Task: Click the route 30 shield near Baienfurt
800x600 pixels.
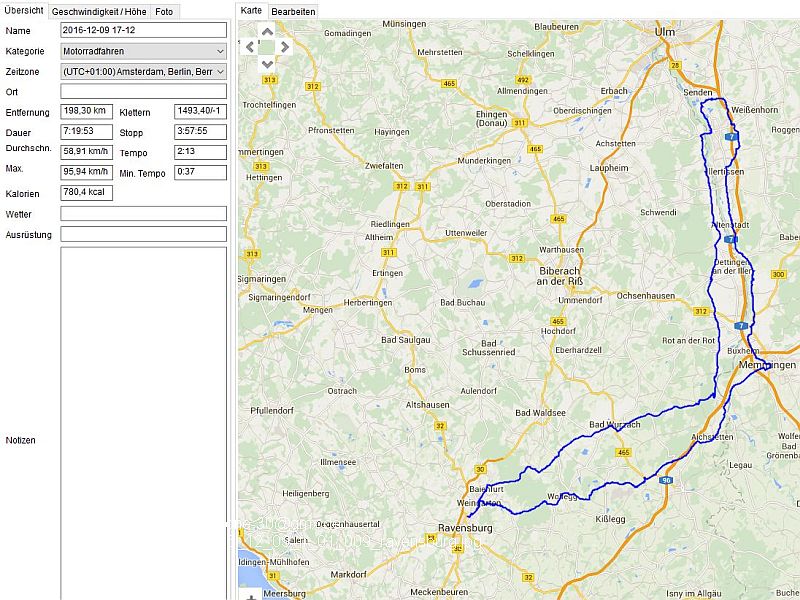Action: pyautogui.click(x=481, y=469)
